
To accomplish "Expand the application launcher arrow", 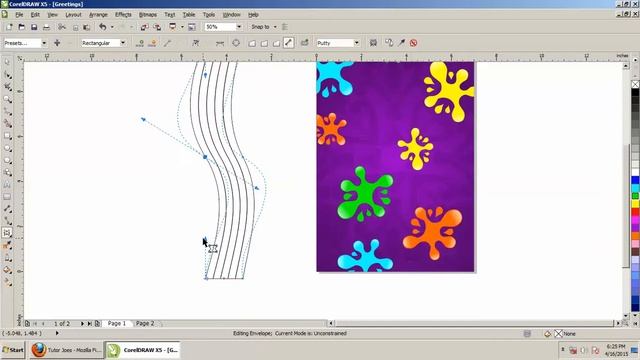I will (182, 27).
